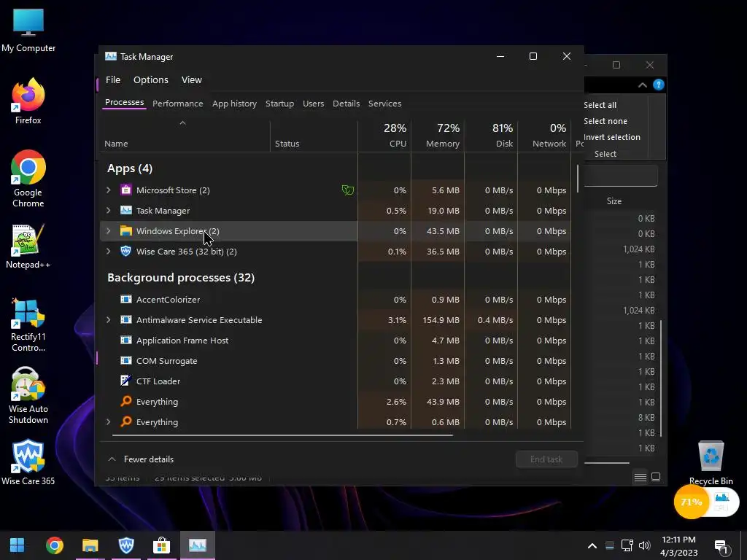747x560 pixels.
Task: Click the Windows Start button
Action: pos(18,545)
